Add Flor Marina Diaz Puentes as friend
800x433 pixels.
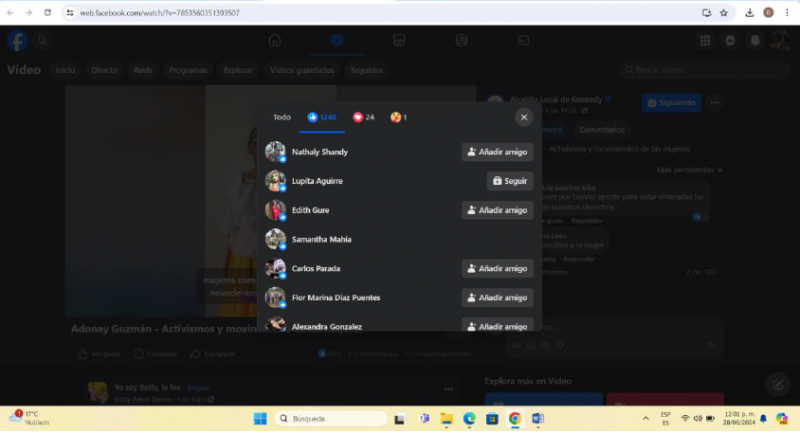coord(497,297)
